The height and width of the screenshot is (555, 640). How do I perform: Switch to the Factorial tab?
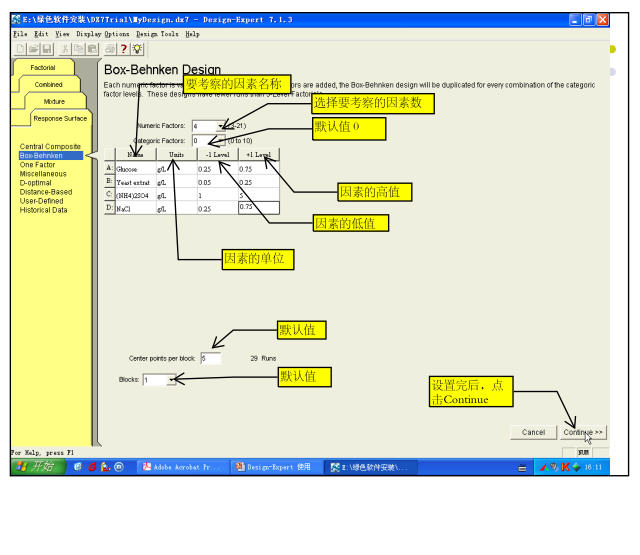43,68
